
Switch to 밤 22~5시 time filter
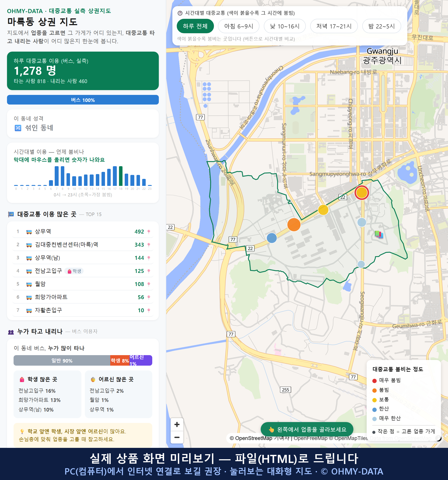tap(381, 26)
